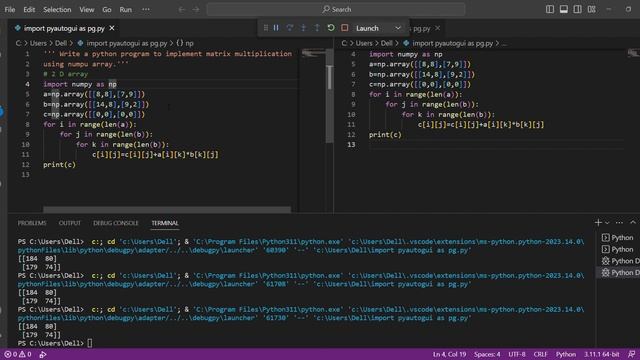Screen dimensions: 640x360
Task: Select the third Python Debug terminal entry
Action: point(619,261)
